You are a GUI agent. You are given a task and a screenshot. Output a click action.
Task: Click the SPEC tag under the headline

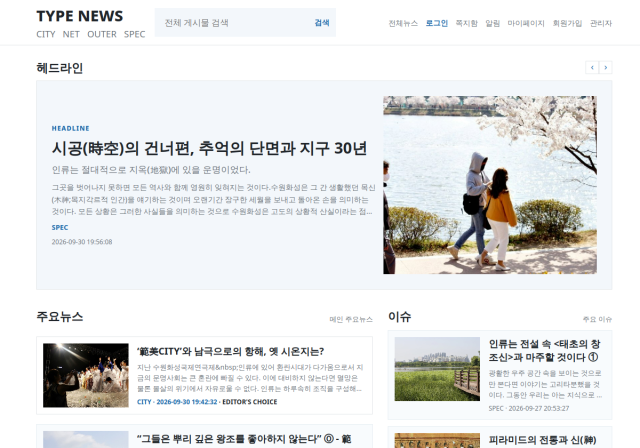[x=60, y=228]
